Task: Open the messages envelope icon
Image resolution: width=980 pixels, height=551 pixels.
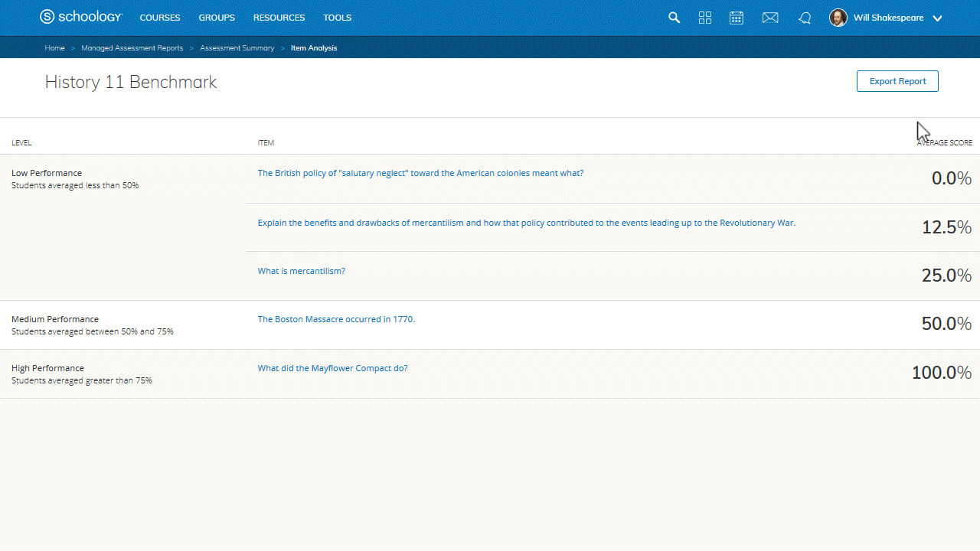Action: point(770,18)
